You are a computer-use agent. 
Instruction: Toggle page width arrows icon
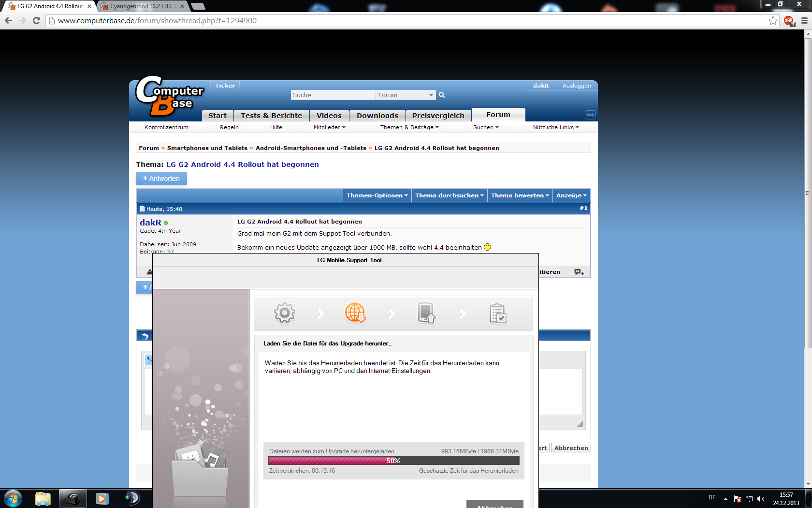pos(590,115)
